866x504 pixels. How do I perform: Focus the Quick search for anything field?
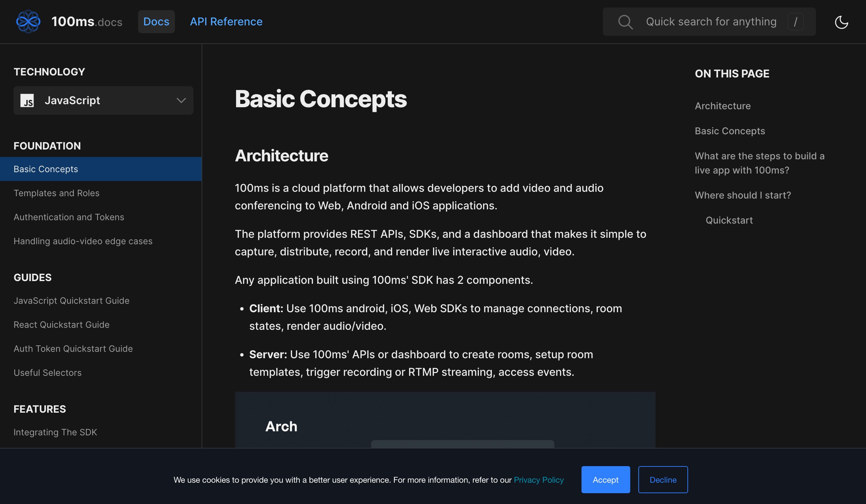point(709,22)
